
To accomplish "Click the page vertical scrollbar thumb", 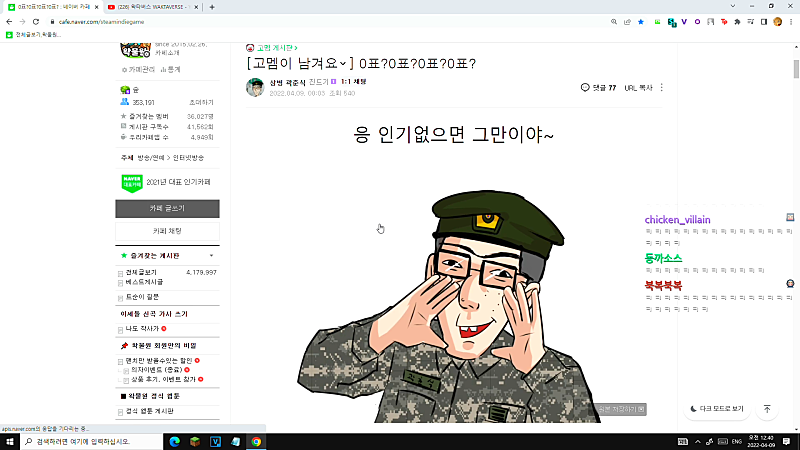I will point(796,69).
